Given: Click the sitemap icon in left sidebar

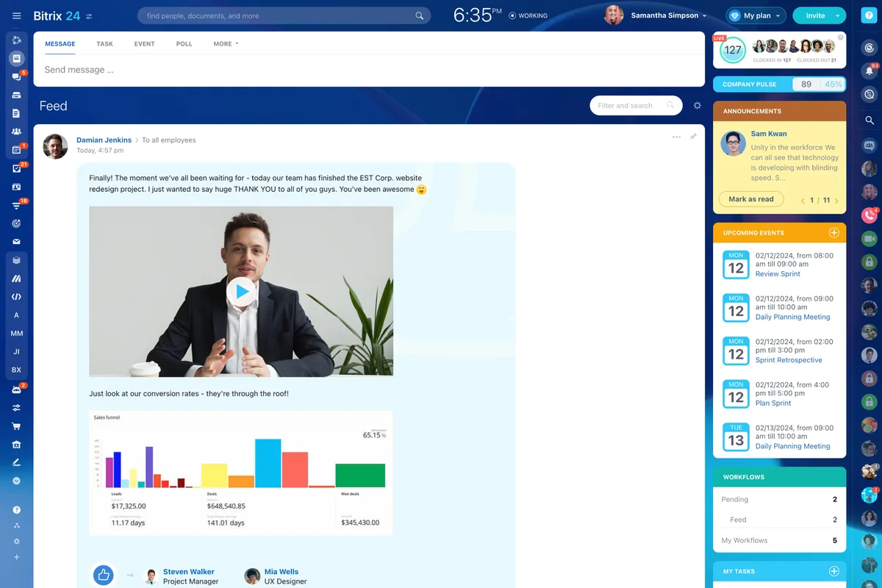Looking at the screenshot, I should click(x=16, y=526).
